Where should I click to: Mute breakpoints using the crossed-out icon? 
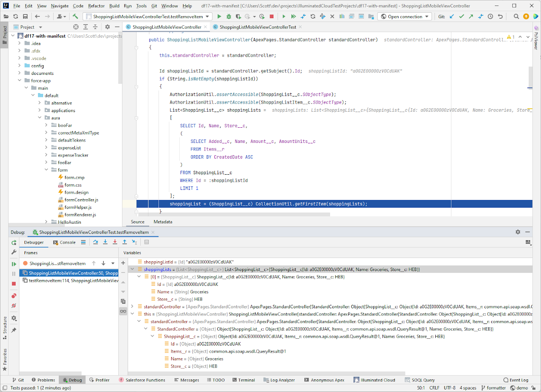coord(14,305)
